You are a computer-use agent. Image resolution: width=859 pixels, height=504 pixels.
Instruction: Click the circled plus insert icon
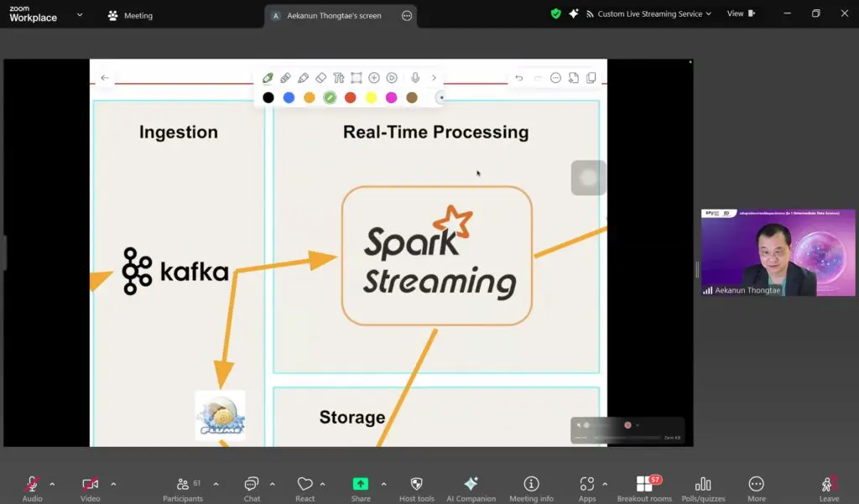pyautogui.click(x=374, y=78)
